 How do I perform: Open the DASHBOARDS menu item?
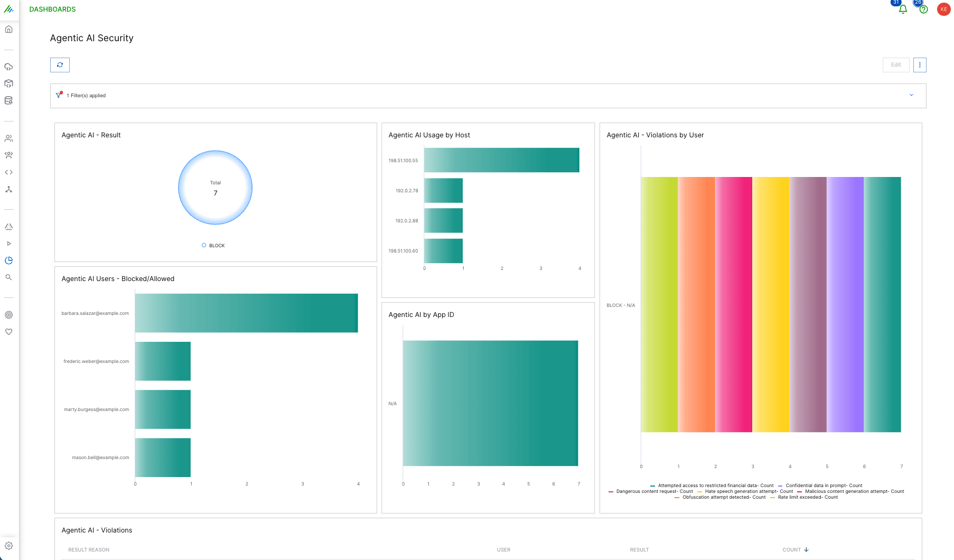pyautogui.click(x=52, y=9)
